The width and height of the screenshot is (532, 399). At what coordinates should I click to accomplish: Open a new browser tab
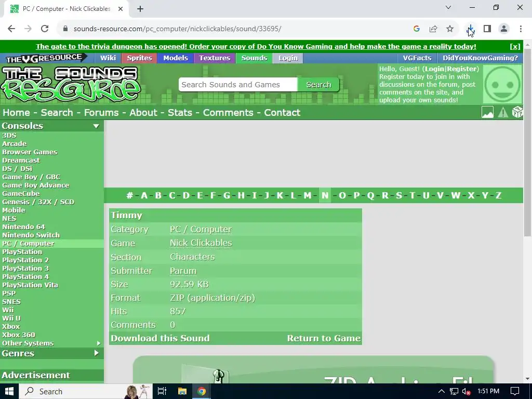pos(140,9)
